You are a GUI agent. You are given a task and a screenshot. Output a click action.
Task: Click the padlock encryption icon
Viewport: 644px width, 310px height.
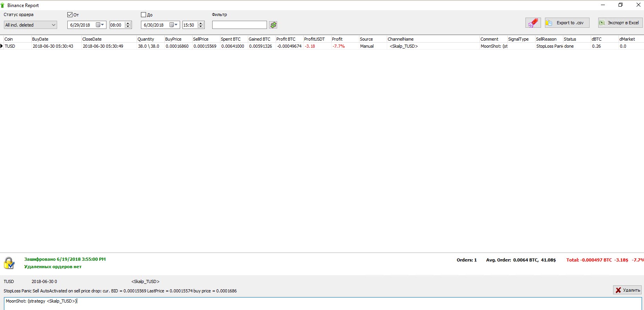click(x=9, y=263)
